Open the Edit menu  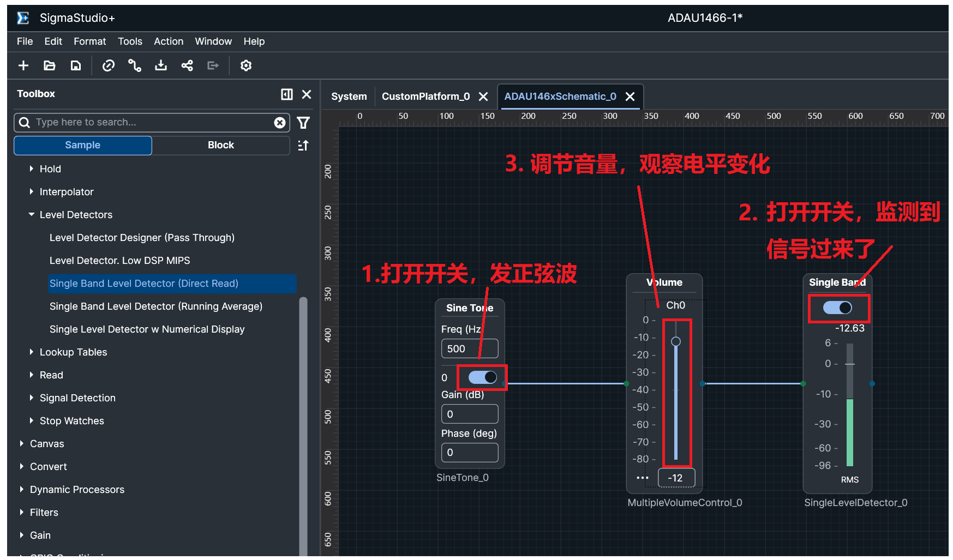[53, 41]
